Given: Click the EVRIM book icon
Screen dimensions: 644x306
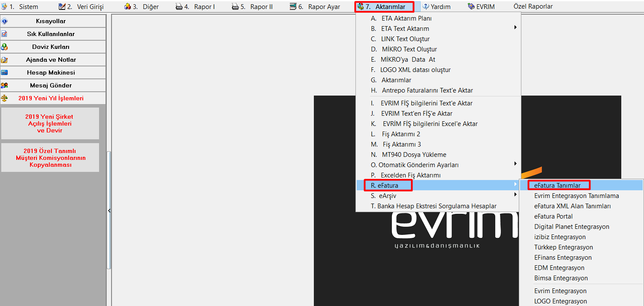Looking at the screenshot, I should (x=471, y=6).
